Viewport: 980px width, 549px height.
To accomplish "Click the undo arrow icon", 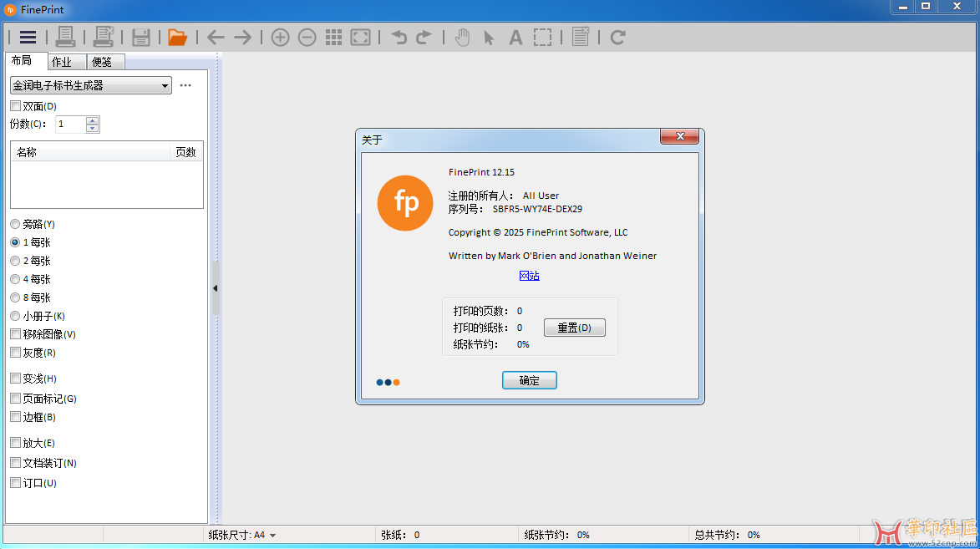I will (399, 38).
